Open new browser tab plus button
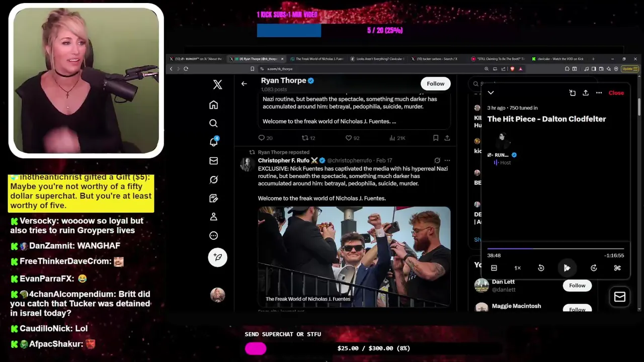 [593, 59]
